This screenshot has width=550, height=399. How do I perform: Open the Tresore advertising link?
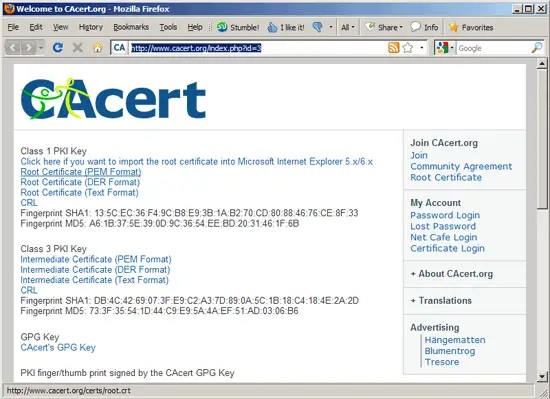(x=442, y=362)
